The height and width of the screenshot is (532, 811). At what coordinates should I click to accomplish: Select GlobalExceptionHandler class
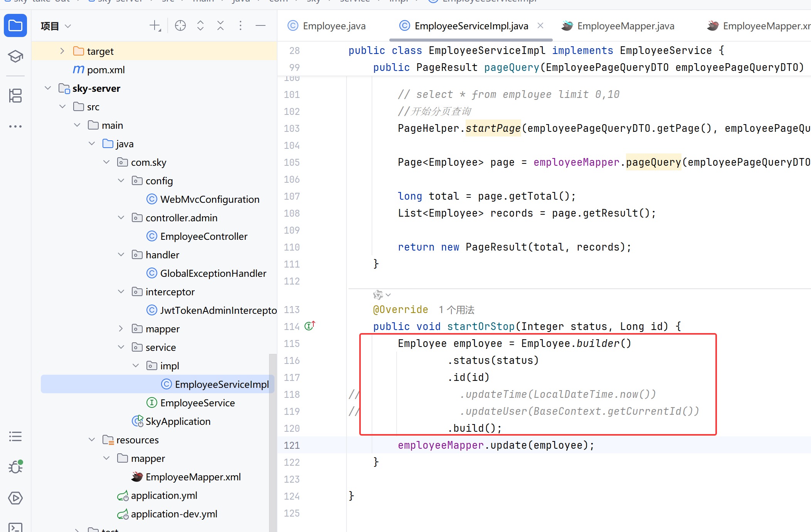207,273
